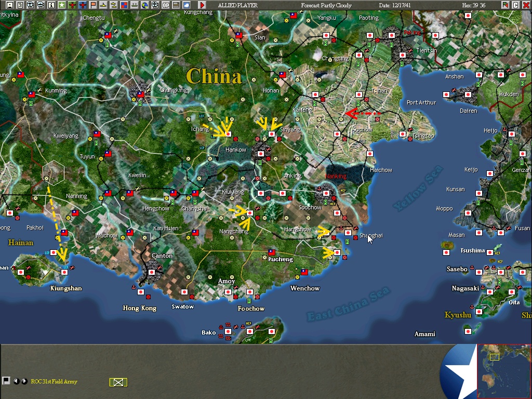532x399 pixels.
Task: Click the Date: 12/17/41 status text
Action: 395,5
